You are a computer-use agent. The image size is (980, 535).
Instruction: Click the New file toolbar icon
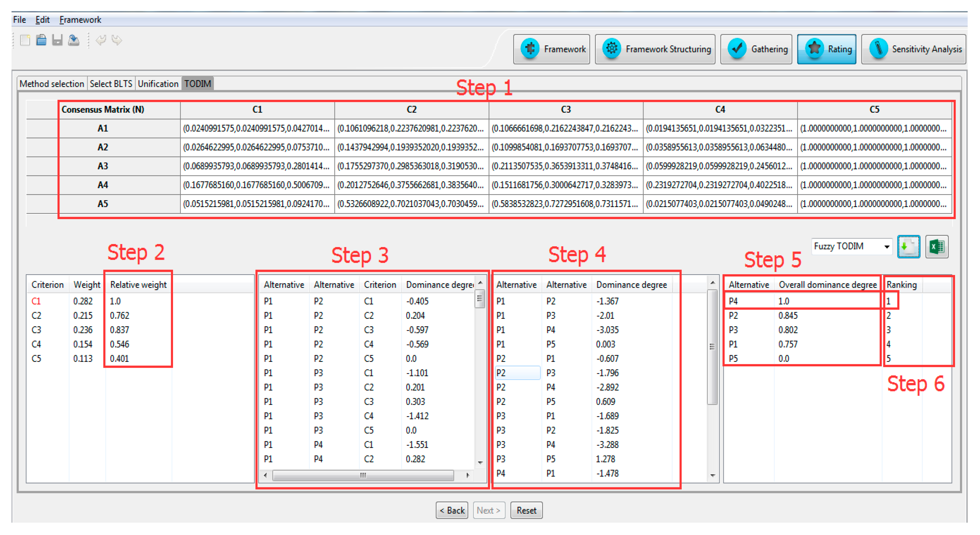pyautogui.click(x=25, y=40)
